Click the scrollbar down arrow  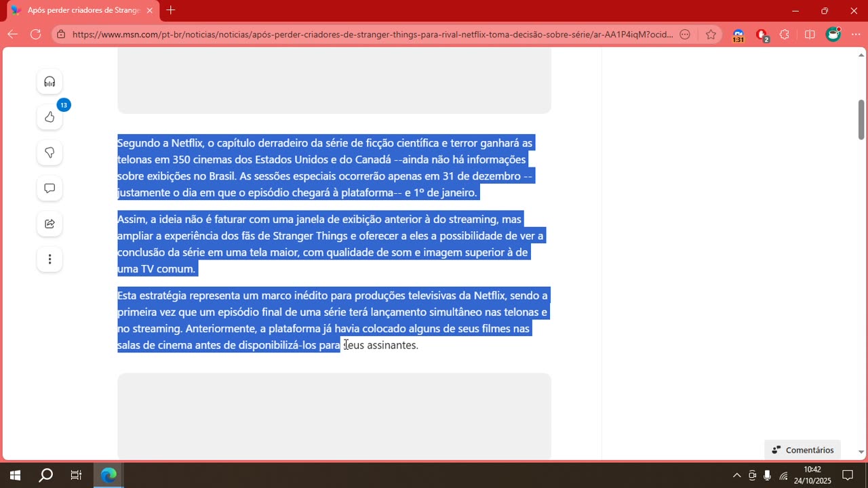(x=861, y=452)
